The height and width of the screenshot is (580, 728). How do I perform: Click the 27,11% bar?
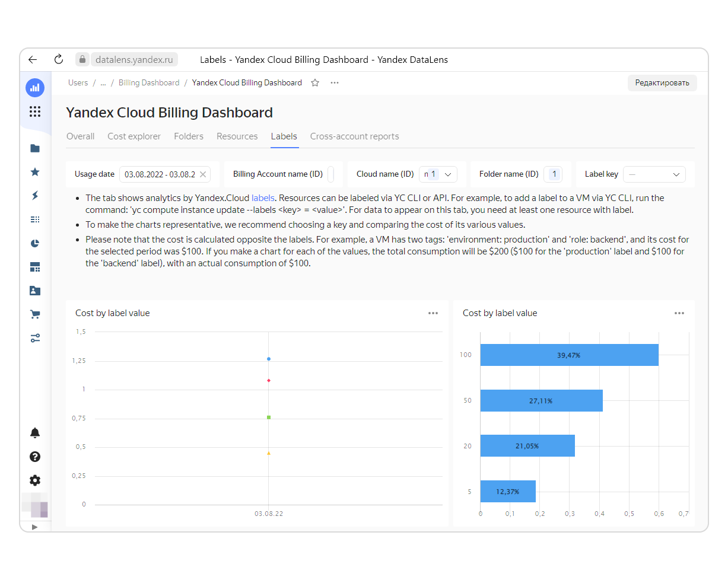point(541,401)
